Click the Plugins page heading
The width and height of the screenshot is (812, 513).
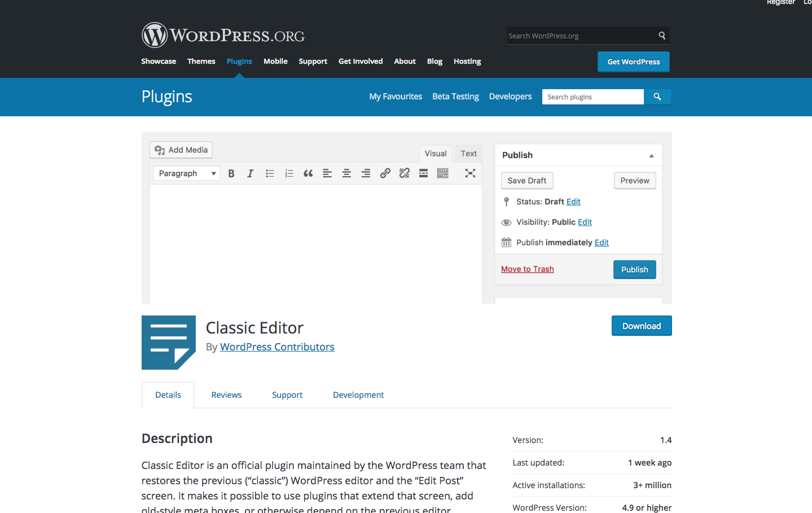coord(167,97)
